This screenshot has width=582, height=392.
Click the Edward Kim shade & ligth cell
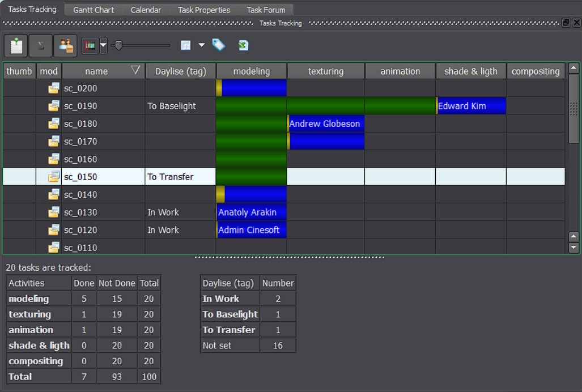click(471, 106)
